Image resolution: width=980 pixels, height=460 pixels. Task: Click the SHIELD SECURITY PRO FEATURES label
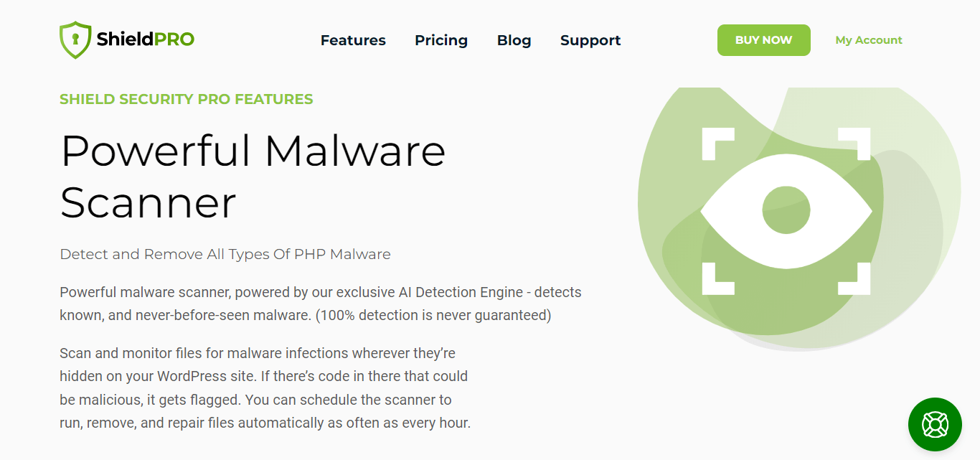click(187, 99)
